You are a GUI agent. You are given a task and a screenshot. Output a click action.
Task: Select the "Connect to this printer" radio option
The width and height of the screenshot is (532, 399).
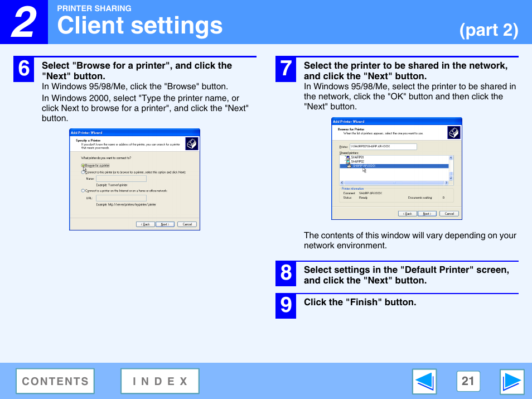83,172
